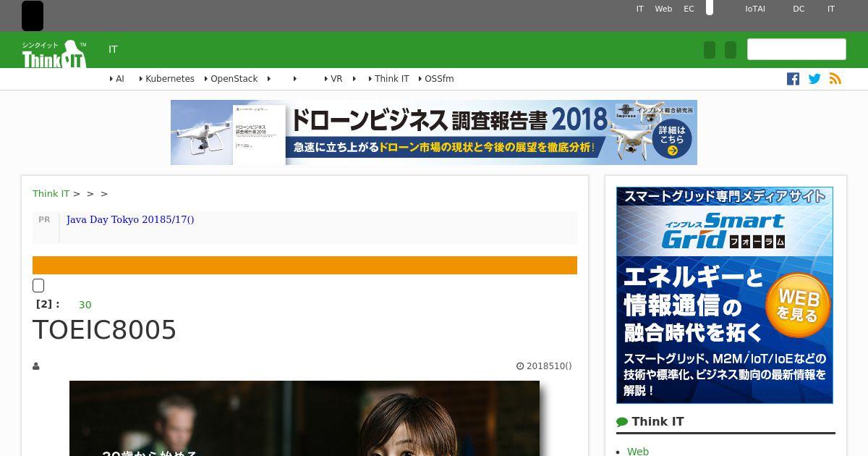Image resolution: width=868 pixels, height=456 pixels.
Task: Click the Think IT sidebar heading
Action: [x=658, y=422]
